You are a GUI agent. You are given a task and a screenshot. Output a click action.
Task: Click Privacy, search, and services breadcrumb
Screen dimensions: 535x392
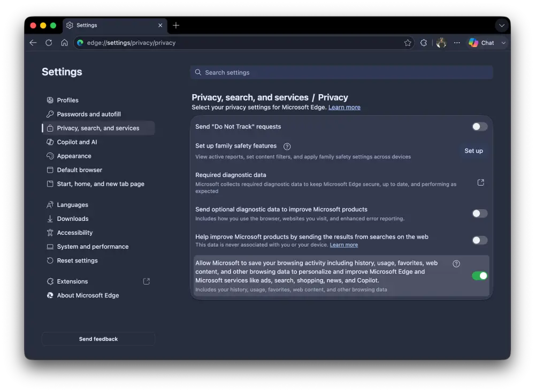point(250,97)
